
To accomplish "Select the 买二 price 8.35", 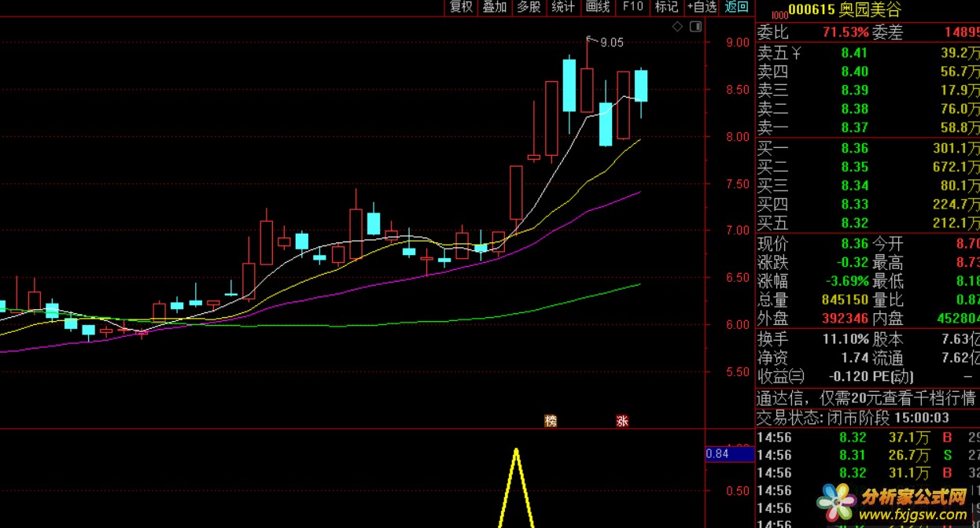I will click(854, 167).
